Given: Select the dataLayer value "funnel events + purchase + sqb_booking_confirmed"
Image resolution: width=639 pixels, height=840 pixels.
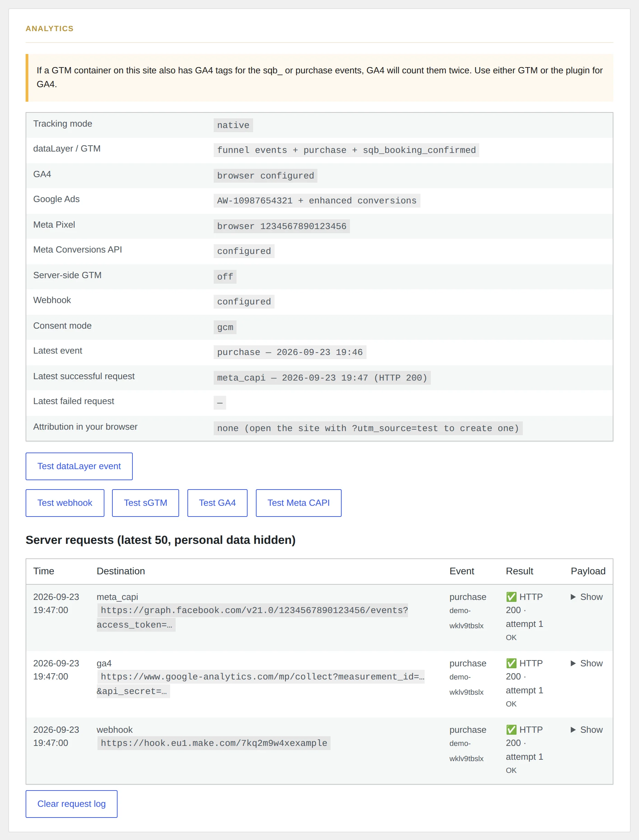Looking at the screenshot, I should 346,150.
